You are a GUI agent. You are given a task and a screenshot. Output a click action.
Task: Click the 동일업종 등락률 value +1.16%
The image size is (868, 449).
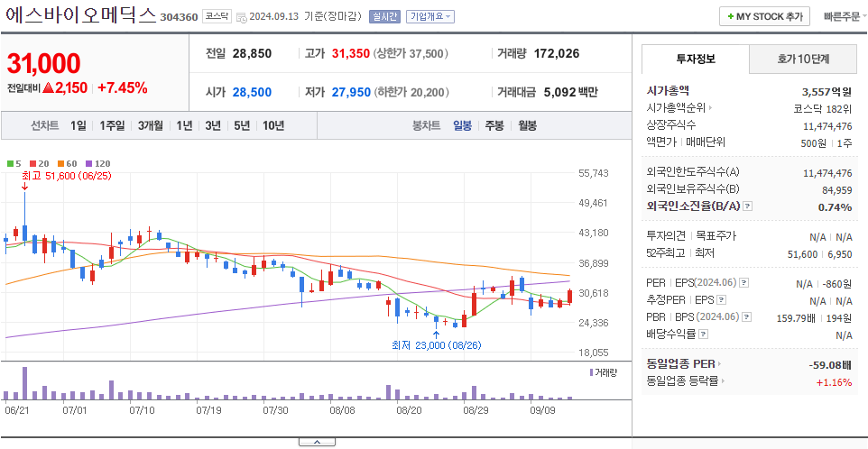[x=834, y=381]
